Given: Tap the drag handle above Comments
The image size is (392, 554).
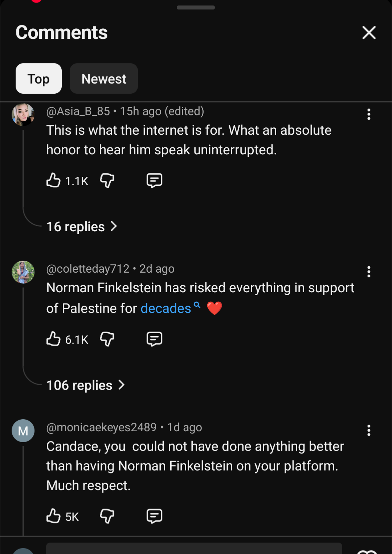Looking at the screenshot, I should pos(196,8).
